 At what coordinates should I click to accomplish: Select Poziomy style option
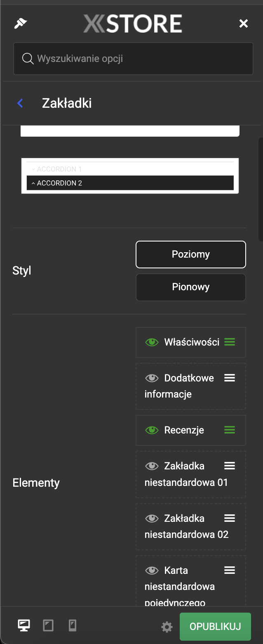pos(191,254)
